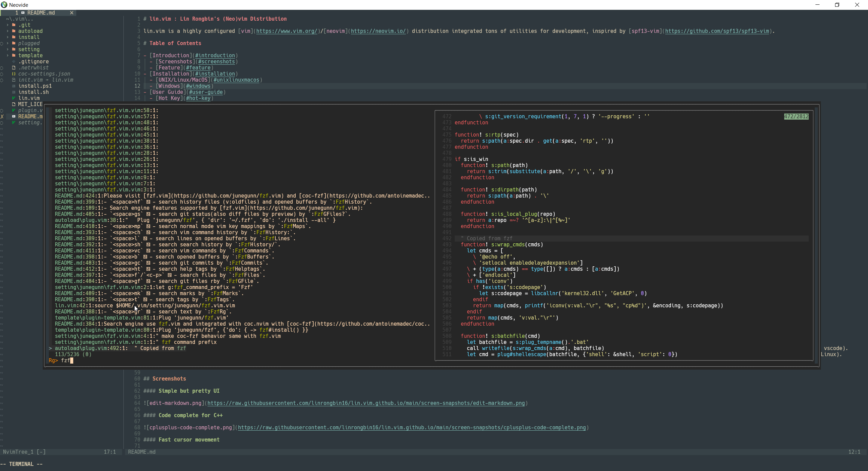
Task: Select the lin.vim:42 source result line
Action: (x=145, y=306)
